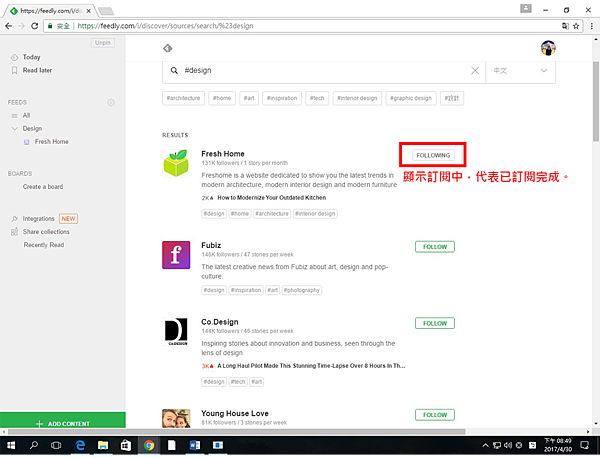
Task: Open File Explorer from the taskbar
Action: tap(103, 445)
